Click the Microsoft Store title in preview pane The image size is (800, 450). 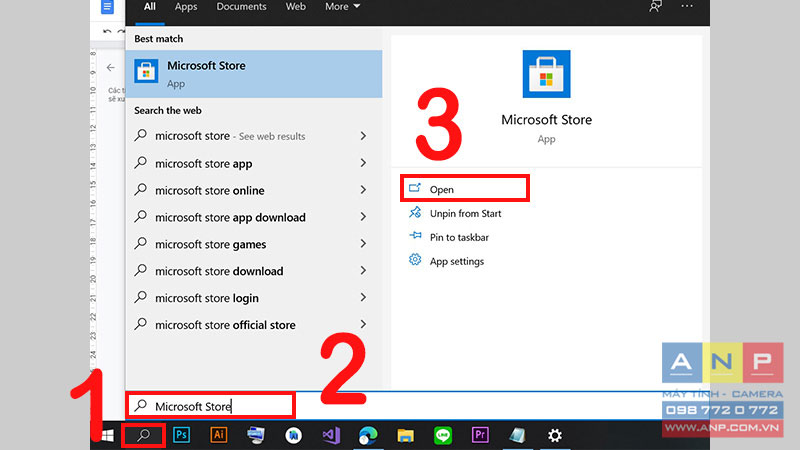[x=546, y=120]
